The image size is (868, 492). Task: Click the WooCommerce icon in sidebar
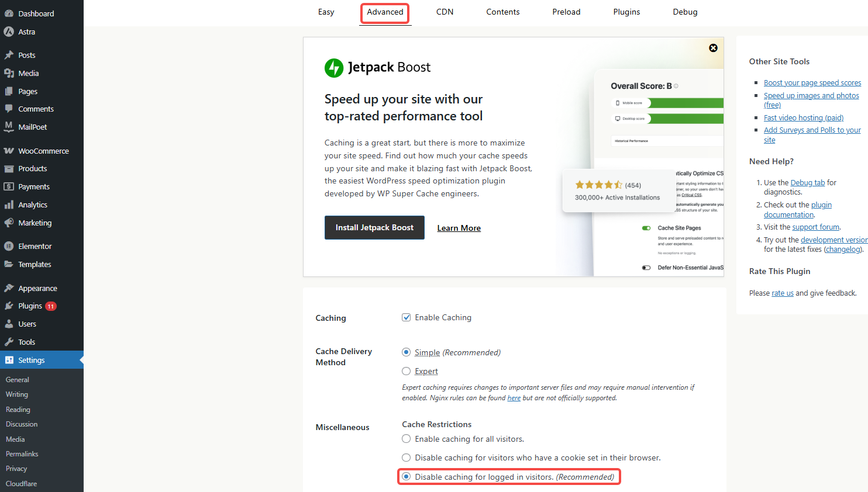pyautogui.click(x=9, y=151)
